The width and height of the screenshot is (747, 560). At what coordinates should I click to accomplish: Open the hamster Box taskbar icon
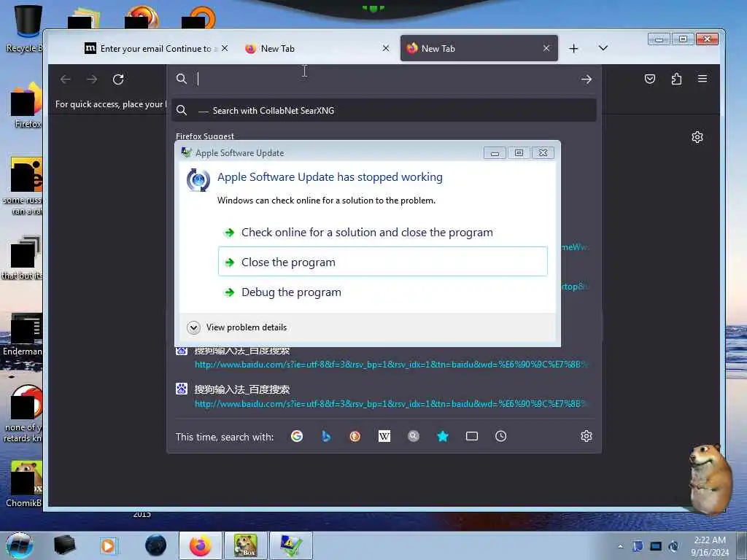[245, 545]
